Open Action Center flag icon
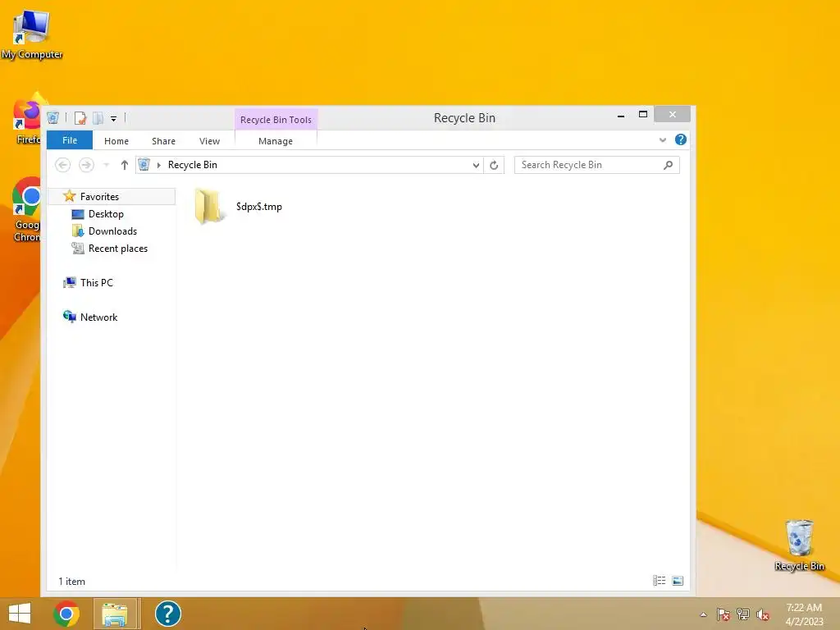 [x=724, y=614]
